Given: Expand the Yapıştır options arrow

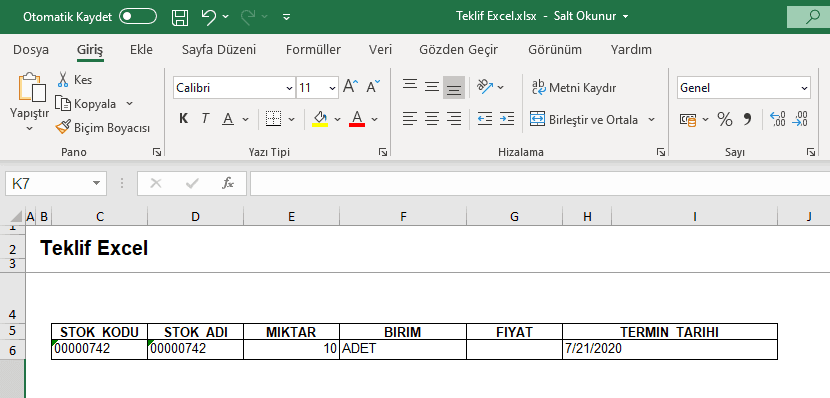Looking at the screenshot, I should (x=30, y=128).
